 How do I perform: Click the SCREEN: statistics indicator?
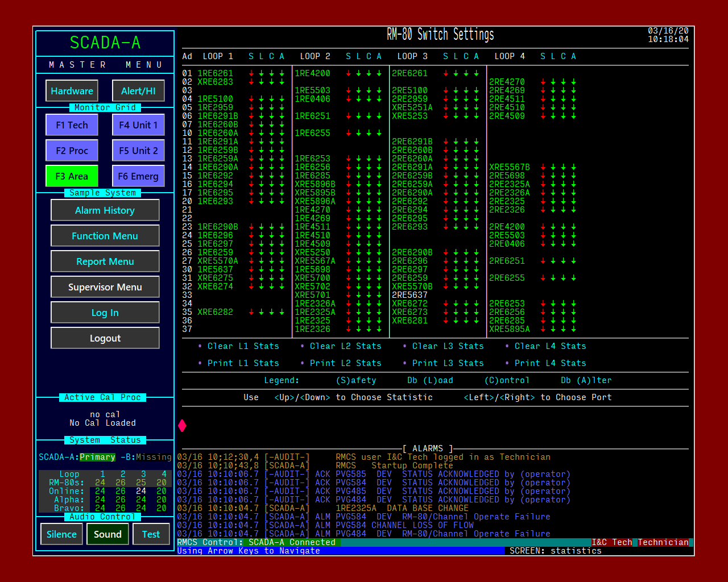556,551
